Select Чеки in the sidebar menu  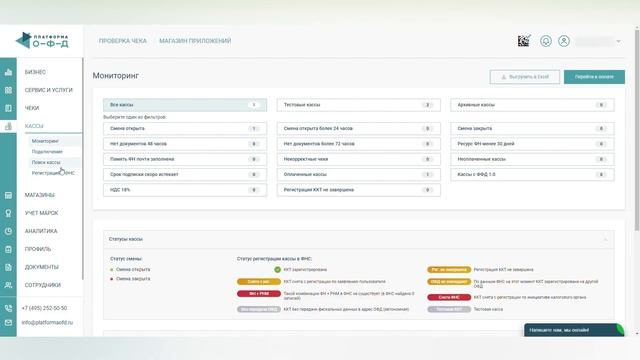[x=32, y=108]
